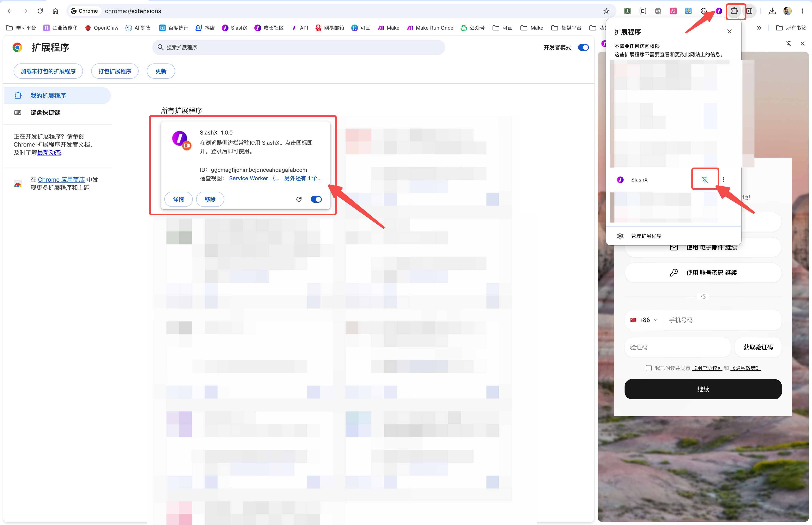The height and width of the screenshot is (525, 812).
Task: Open the black C extension icon
Action: [x=643, y=11]
